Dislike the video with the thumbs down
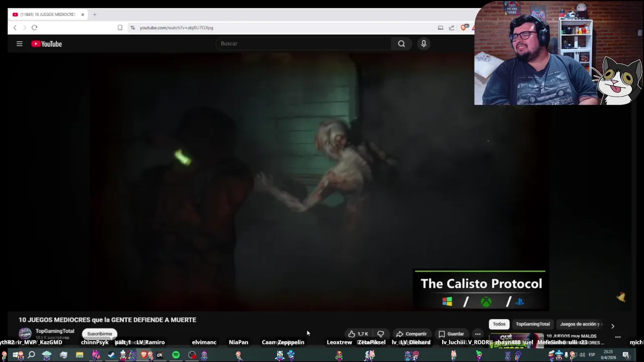The image size is (644, 362). pyautogui.click(x=381, y=334)
